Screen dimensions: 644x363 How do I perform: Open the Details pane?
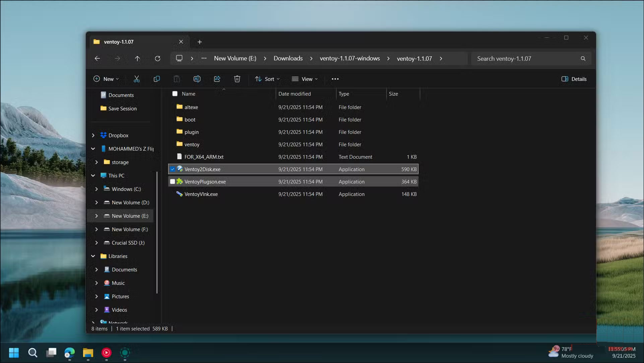(x=574, y=79)
